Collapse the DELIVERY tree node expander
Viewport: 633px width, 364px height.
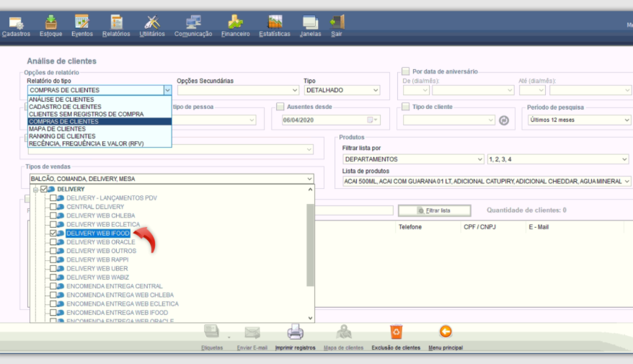[x=35, y=190]
